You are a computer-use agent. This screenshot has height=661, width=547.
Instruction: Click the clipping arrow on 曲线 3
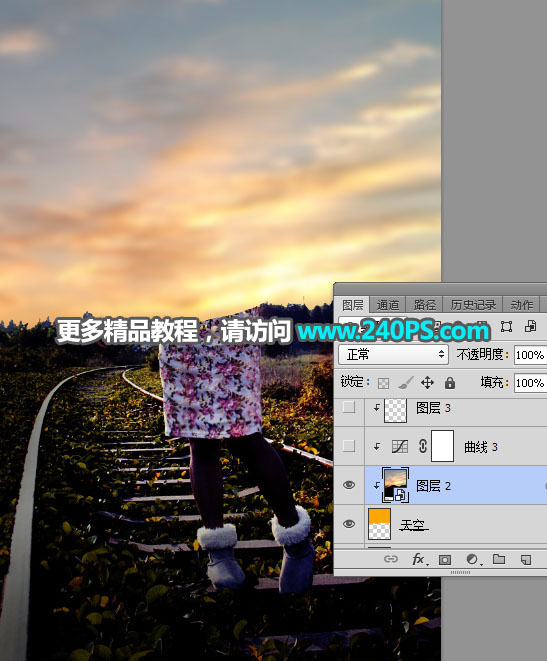[x=376, y=446]
